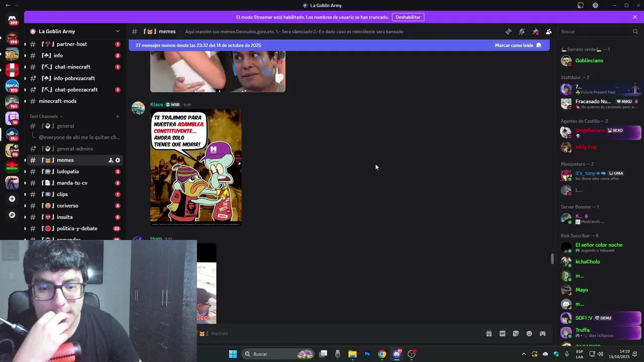Click message input field for memes
Image resolution: width=644 pixels, height=362 pixels.
pos(337,333)
